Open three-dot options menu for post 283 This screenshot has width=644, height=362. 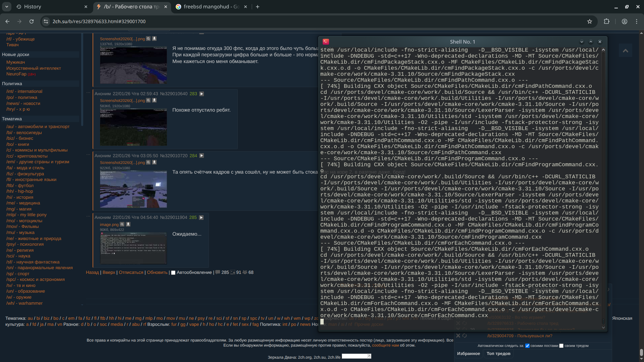coord(88,93)
